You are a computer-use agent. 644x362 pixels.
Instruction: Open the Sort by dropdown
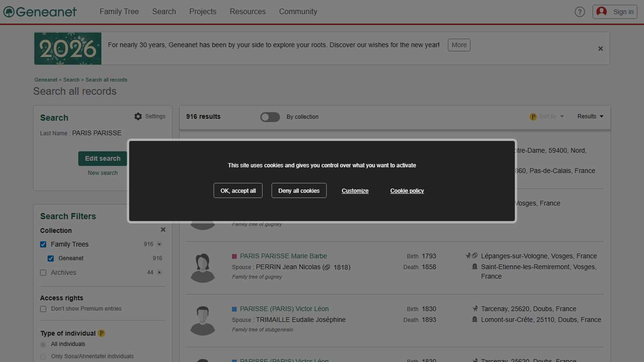click(x=551, y=116)
